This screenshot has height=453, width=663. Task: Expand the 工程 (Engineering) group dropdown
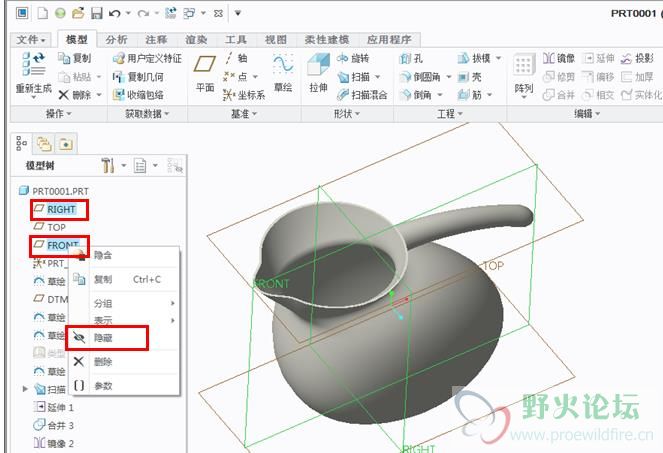point(450,114)
